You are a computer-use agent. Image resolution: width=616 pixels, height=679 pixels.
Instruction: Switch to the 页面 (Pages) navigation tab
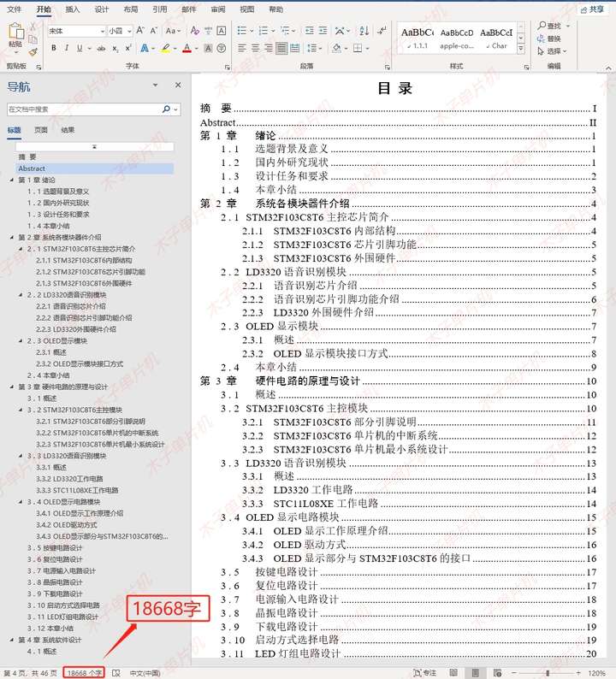click(x=41, y=130)
